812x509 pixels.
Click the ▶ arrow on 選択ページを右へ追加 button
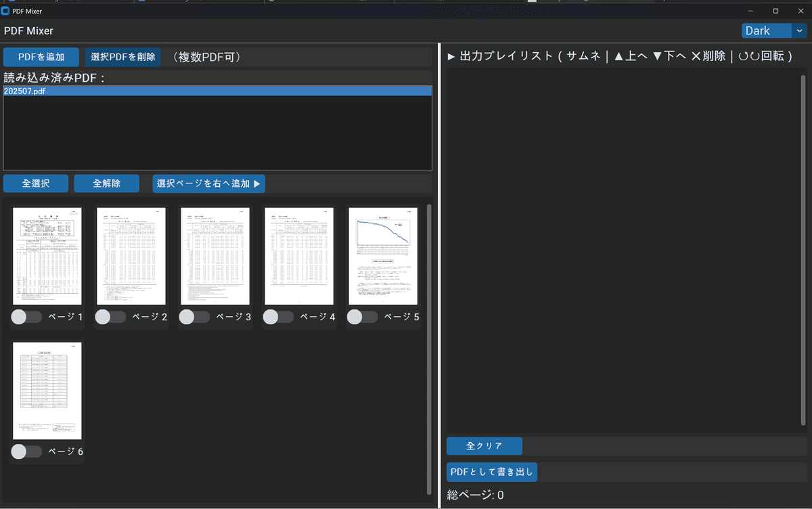pos(258,183)
